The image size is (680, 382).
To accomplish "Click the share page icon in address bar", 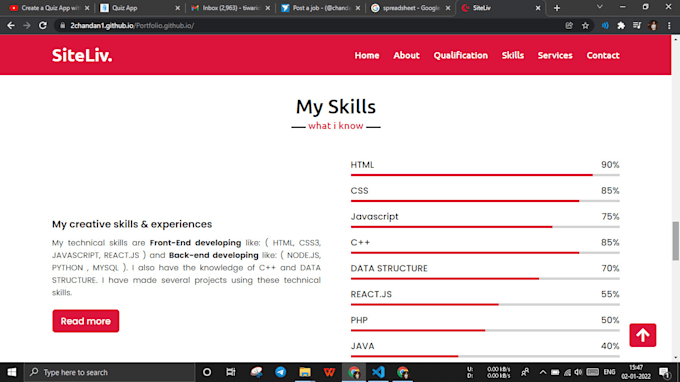I will [569, 26].
